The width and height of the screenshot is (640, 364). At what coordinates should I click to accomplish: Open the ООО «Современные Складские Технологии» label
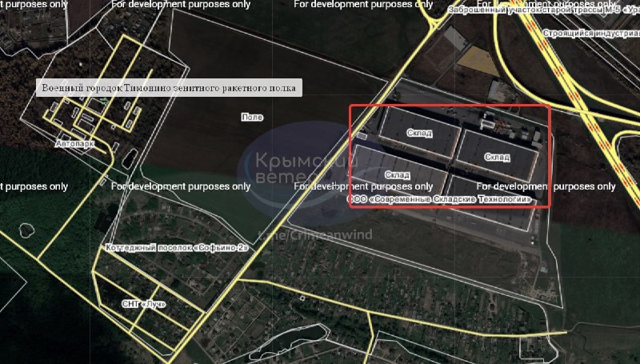[x=439, y=199]
